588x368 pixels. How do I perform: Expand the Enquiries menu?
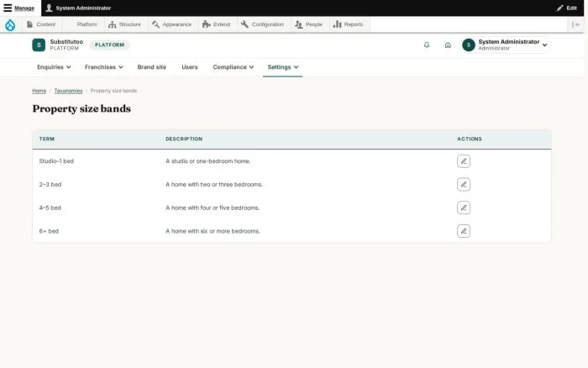pos(54,67)
